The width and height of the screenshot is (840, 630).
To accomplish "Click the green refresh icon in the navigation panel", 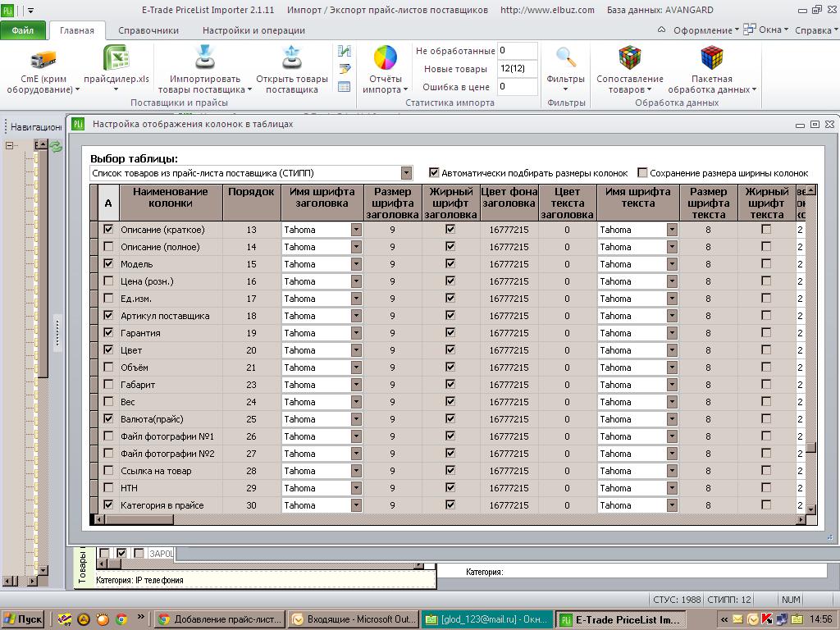I will tap(56, 146).
